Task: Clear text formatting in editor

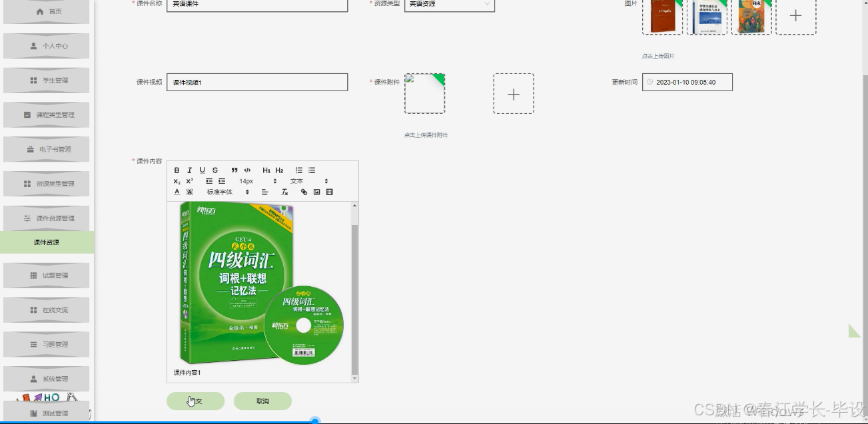Action: click(x=284, y=192)
